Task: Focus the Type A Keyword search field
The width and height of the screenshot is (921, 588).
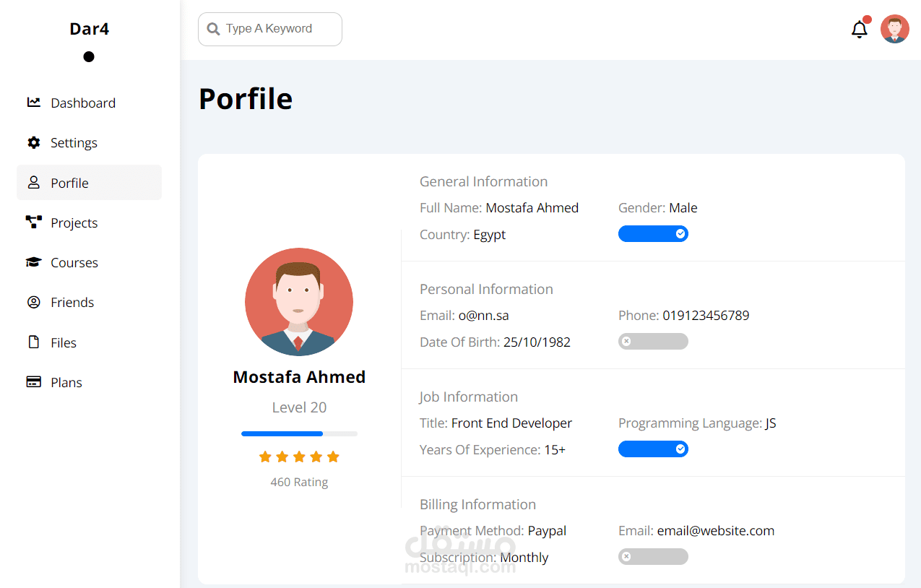Action: coord(278,29)
